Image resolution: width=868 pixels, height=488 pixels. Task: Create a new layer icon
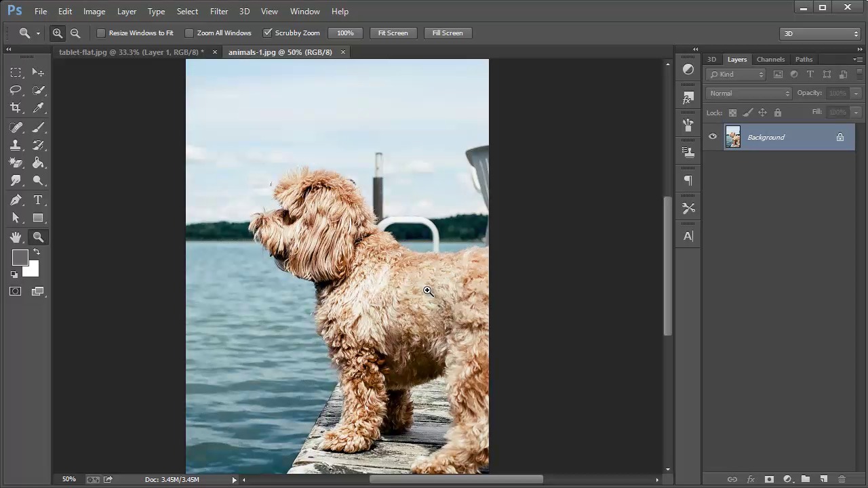click(x=823, y=479)
